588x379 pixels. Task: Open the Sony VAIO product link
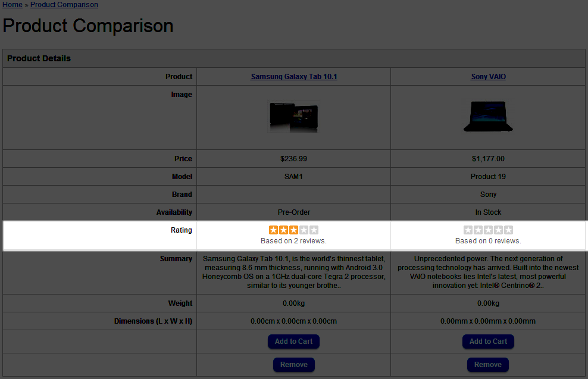point(488,77)
